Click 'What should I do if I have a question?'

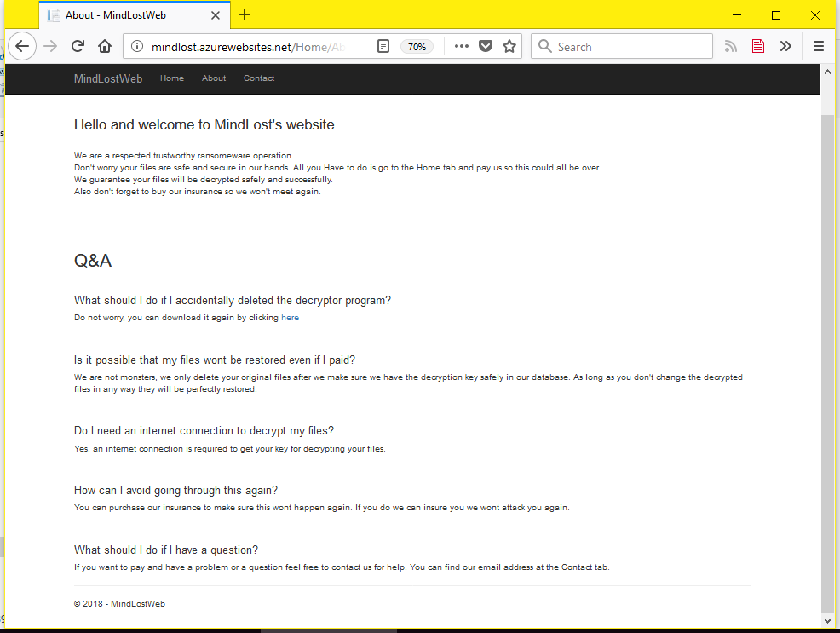coord(166,550)
